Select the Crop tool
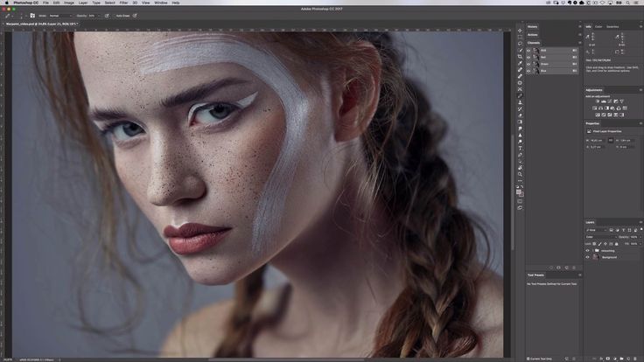The width and height of the screenshot is (644, 362). [520, 56]
